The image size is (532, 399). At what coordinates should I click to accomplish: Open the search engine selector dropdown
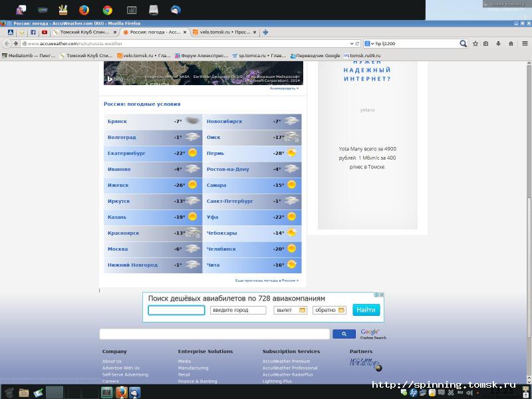coord(371,44)
